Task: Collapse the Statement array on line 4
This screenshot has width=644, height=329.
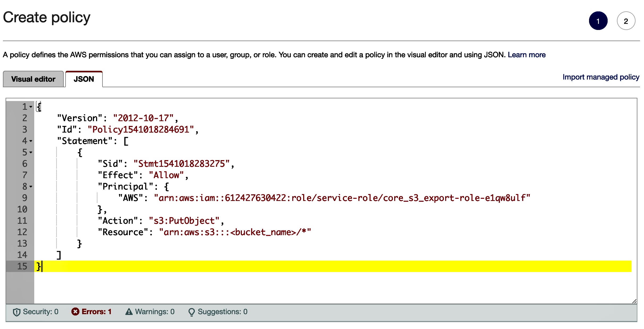Action: click(31, 141)
